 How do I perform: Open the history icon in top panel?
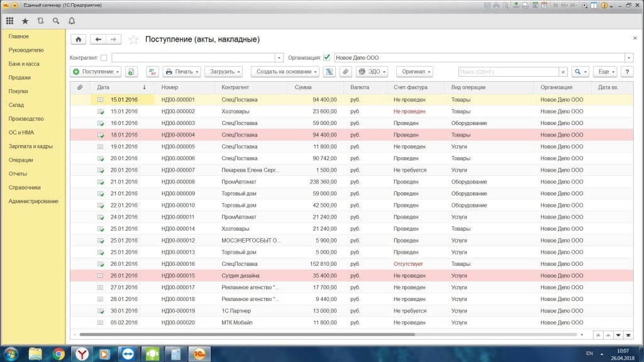click(x=41, y=20)
